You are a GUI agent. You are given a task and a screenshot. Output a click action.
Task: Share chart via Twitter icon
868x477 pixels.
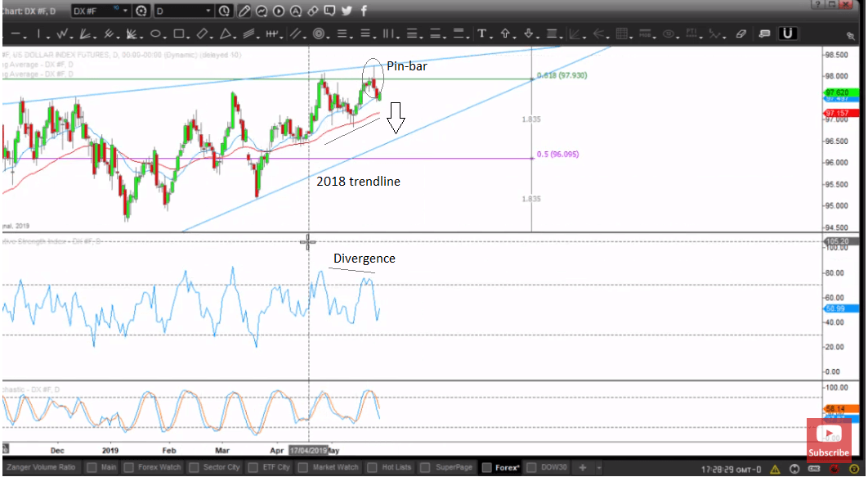click(347, 11)
